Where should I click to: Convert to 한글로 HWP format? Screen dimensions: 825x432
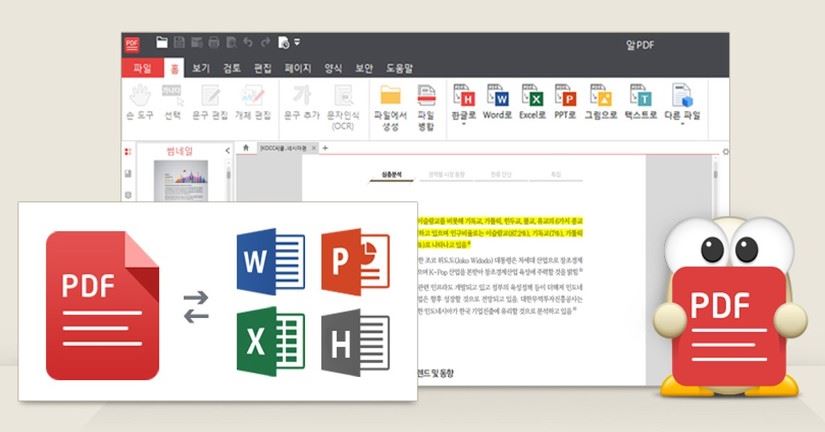point(464,102)
